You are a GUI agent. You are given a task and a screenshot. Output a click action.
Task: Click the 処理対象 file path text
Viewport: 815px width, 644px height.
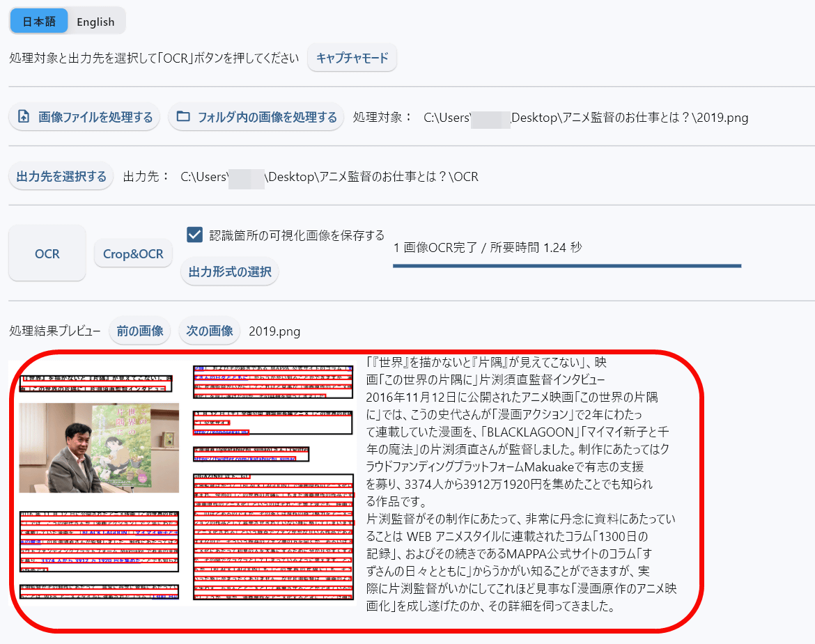click(x=586, y=118)
